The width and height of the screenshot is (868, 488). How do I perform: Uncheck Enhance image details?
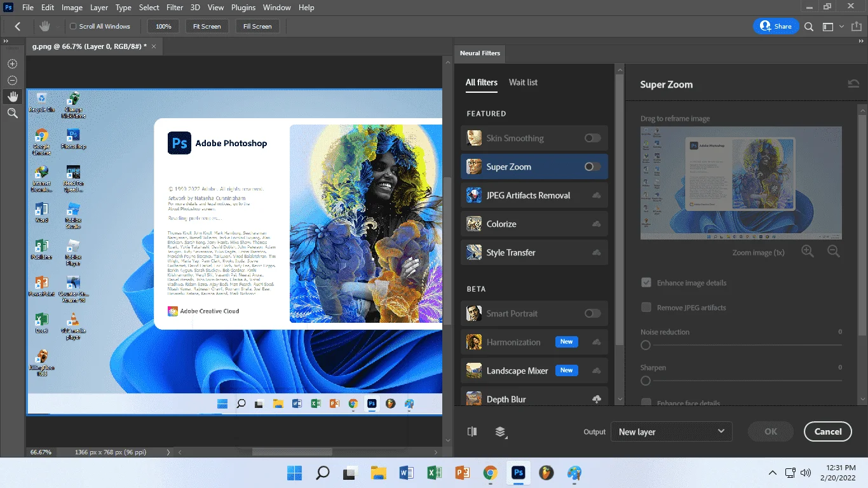click(646, 283)
